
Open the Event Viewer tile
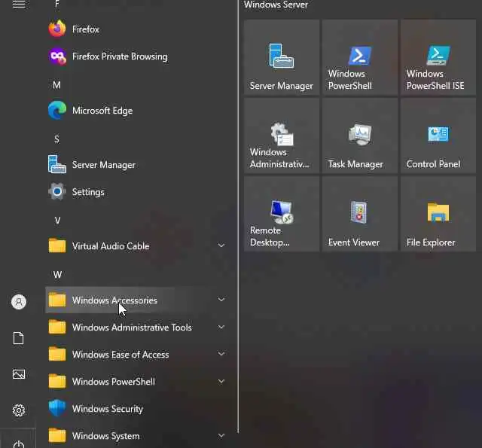tap(360, 214)
